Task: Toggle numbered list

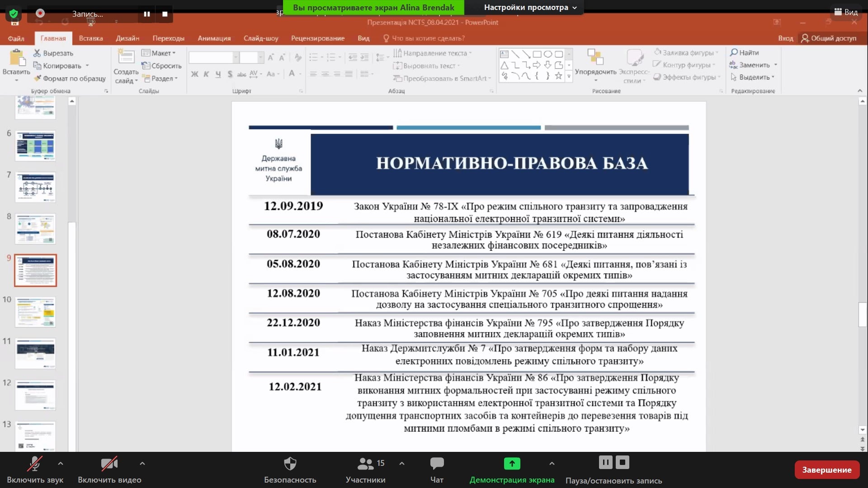Action: [x=331, y=57]
